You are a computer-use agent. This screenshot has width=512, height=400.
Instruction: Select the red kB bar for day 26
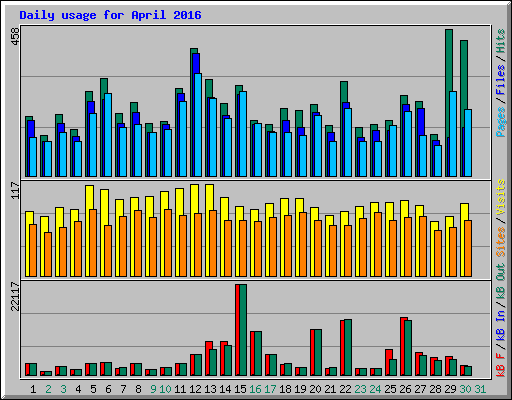pyautogui.click(x=403, y=347)
